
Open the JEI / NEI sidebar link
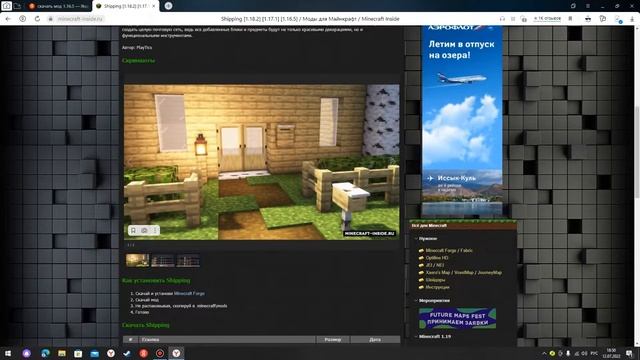[435, 265]
